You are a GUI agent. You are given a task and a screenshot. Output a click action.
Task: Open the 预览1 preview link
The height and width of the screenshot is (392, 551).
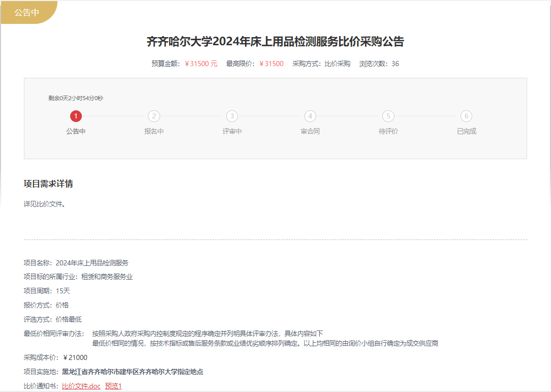(113, 386)
